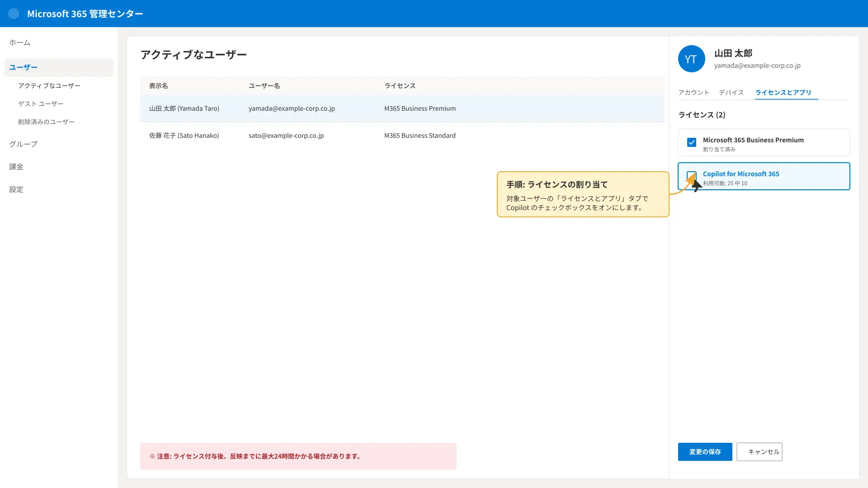This screenshot has height=488, width=868.
Task: Click M365 Business Standard license cell
Action: click(x=420, y=136)
